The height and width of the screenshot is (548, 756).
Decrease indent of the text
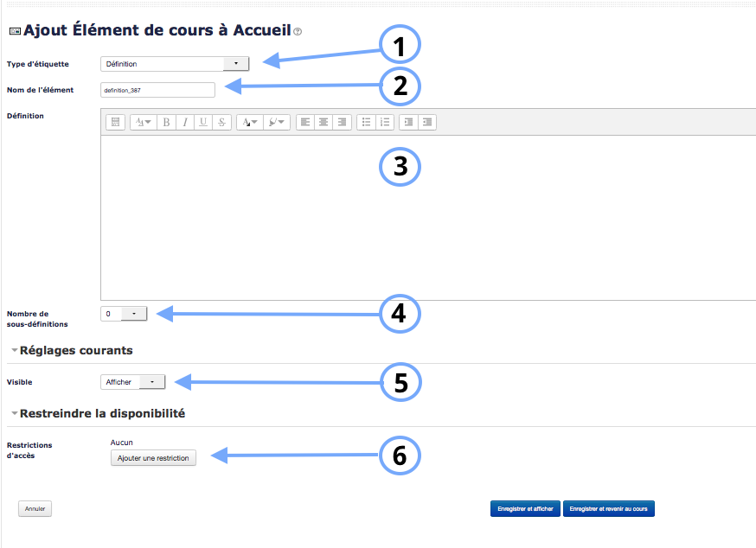409,123
